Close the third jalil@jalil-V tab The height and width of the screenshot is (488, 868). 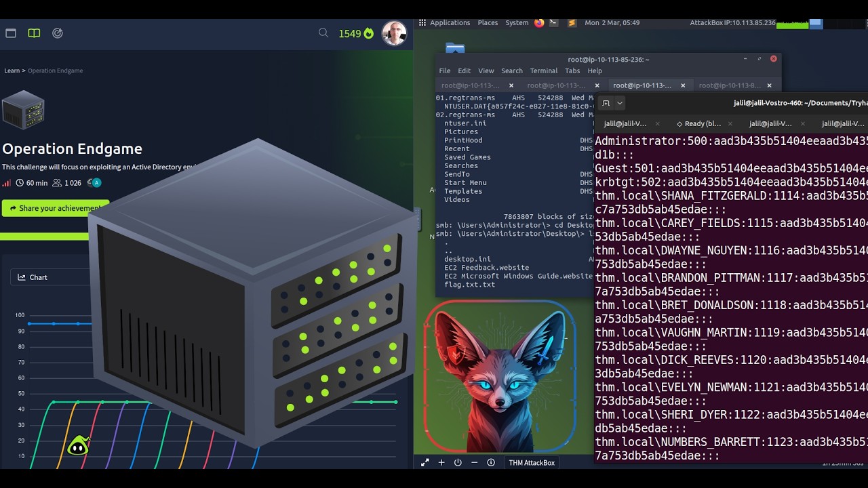point(803,123)
